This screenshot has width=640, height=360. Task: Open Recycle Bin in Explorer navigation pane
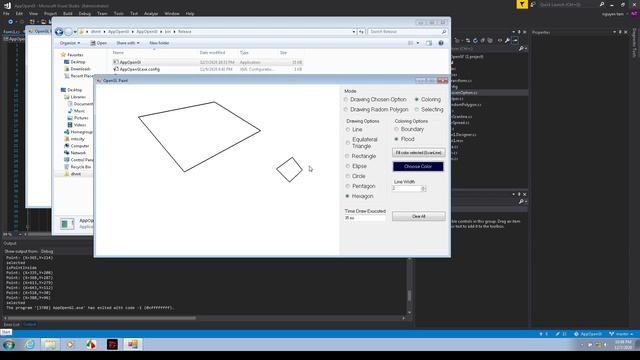pos(78,167)
